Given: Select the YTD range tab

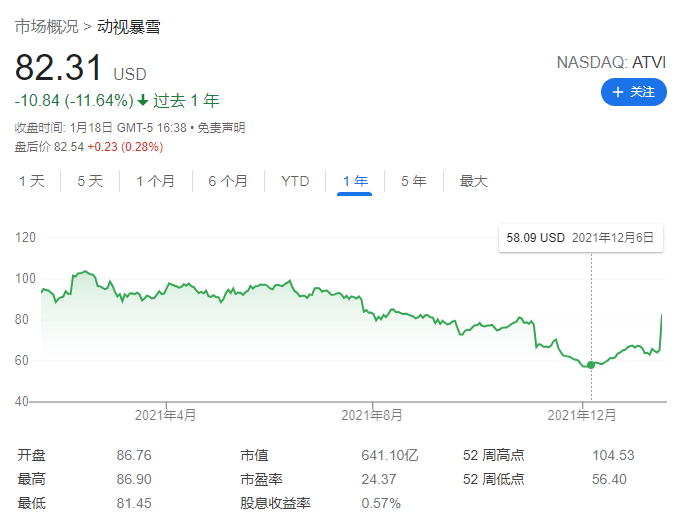Looking at the screenshot, I should pos(295,182).
